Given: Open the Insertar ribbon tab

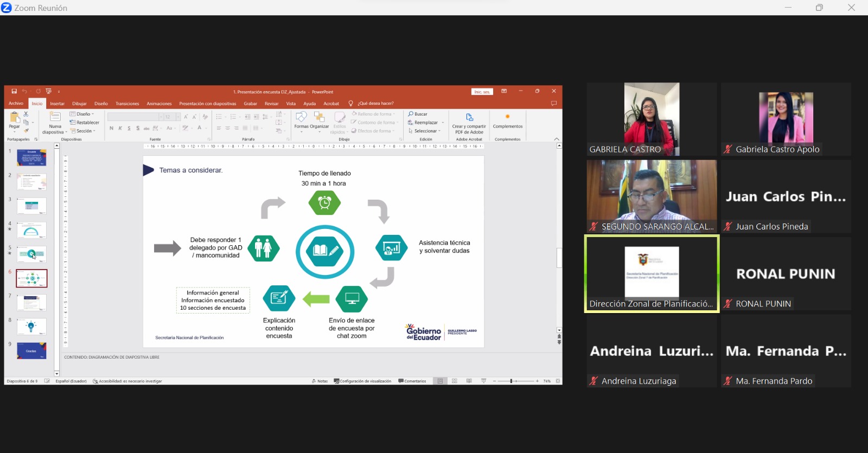Looking at the screenshot, I should coord(57,104).
